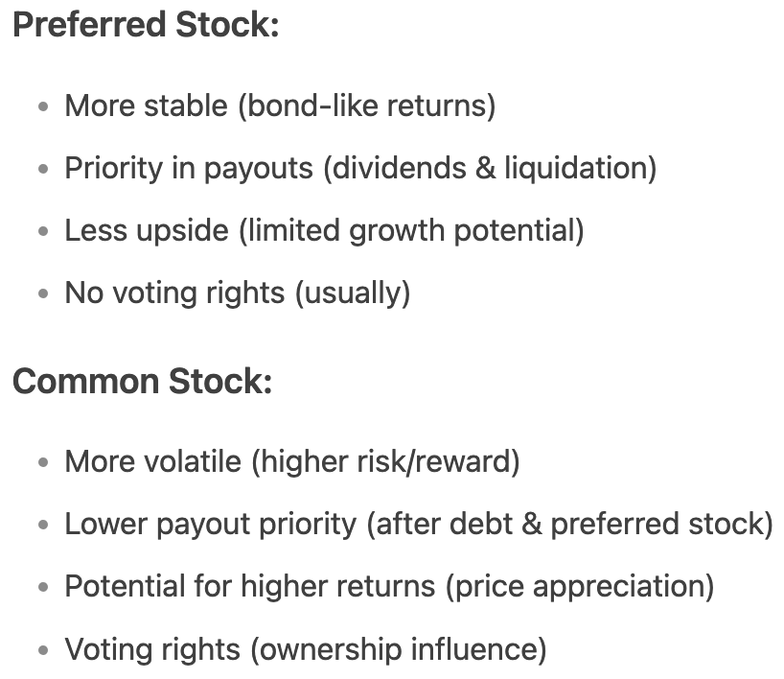Click the Priority in payouts line

tap(360, 168)
